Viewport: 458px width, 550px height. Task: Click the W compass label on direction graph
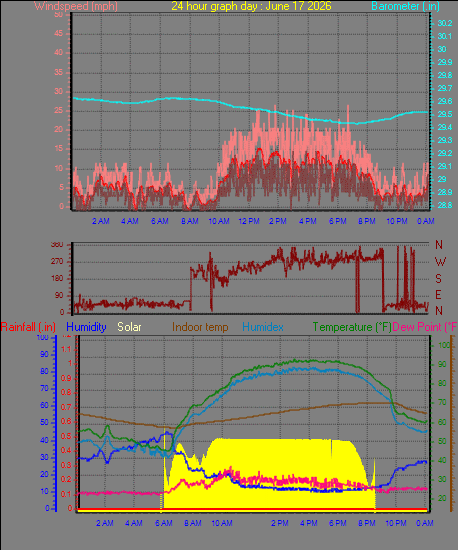point(440,262)
